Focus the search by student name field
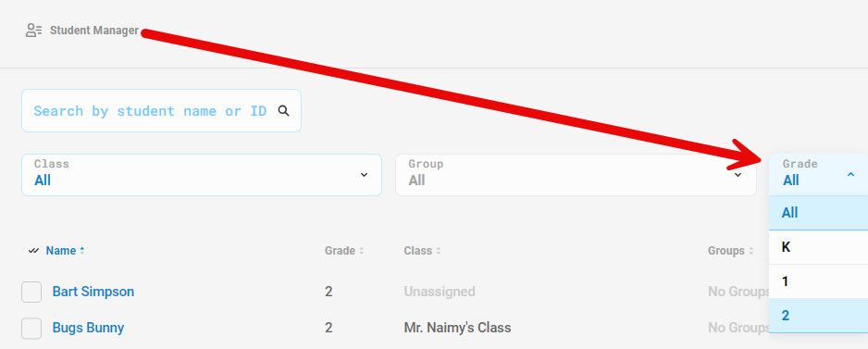Viewport: 868px width, 349px height. point(161,111)
